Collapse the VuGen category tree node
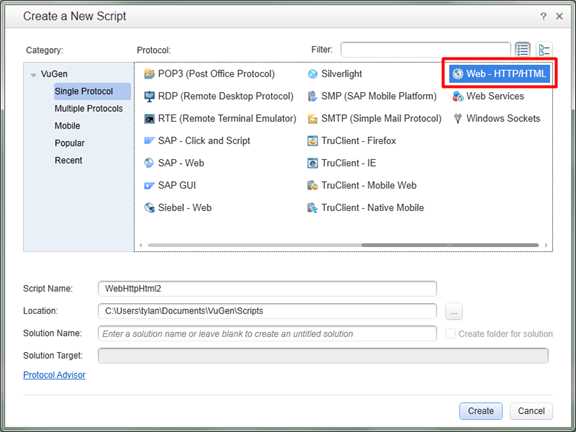 click(x=33, y=75)
